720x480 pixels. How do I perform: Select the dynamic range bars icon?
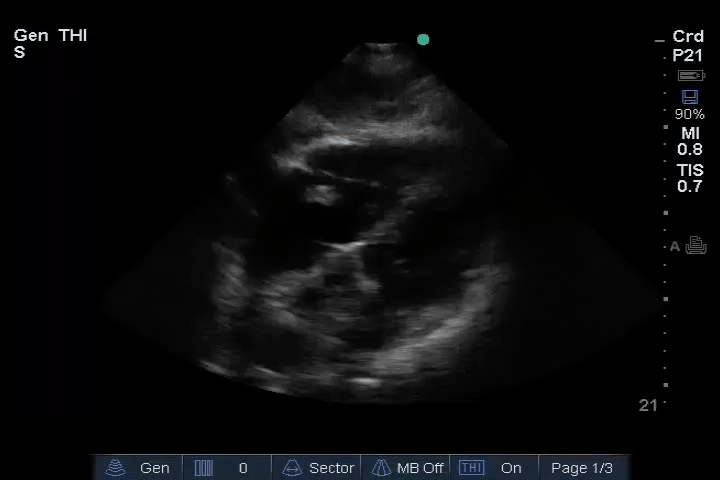204,468
